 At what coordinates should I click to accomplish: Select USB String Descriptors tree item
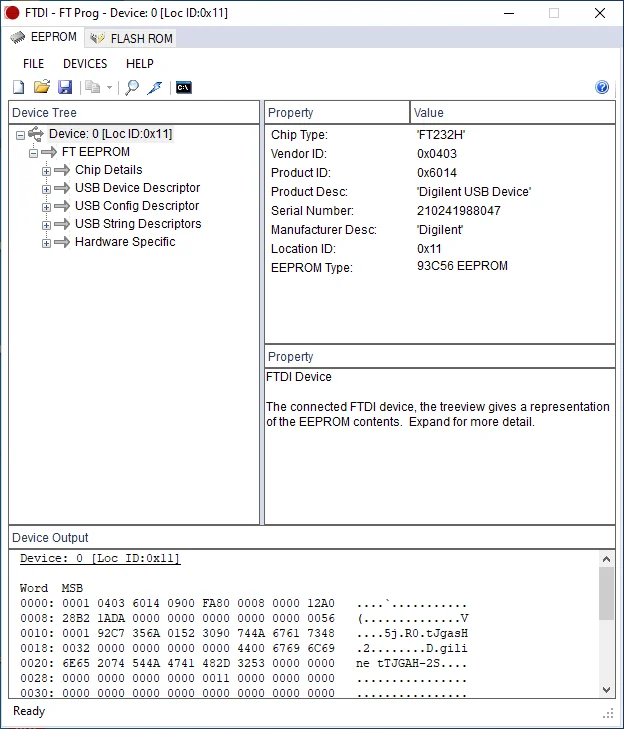click(x=138, y=224)
